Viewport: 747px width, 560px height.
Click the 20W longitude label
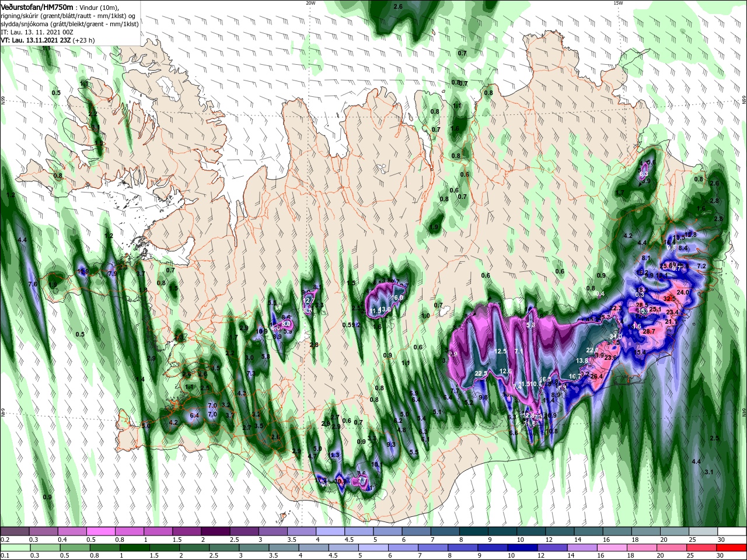click(310, 3)
